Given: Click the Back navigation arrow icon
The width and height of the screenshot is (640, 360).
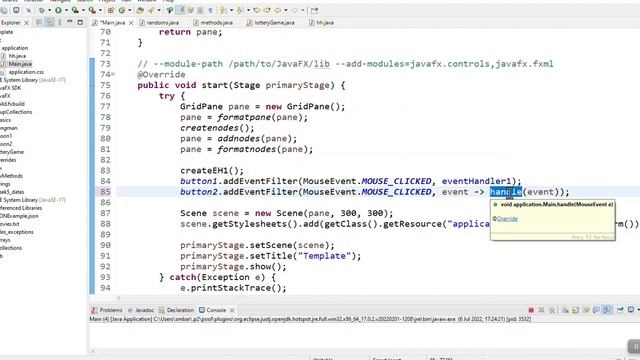Looking at the screenshot, I should pos(277,10).
